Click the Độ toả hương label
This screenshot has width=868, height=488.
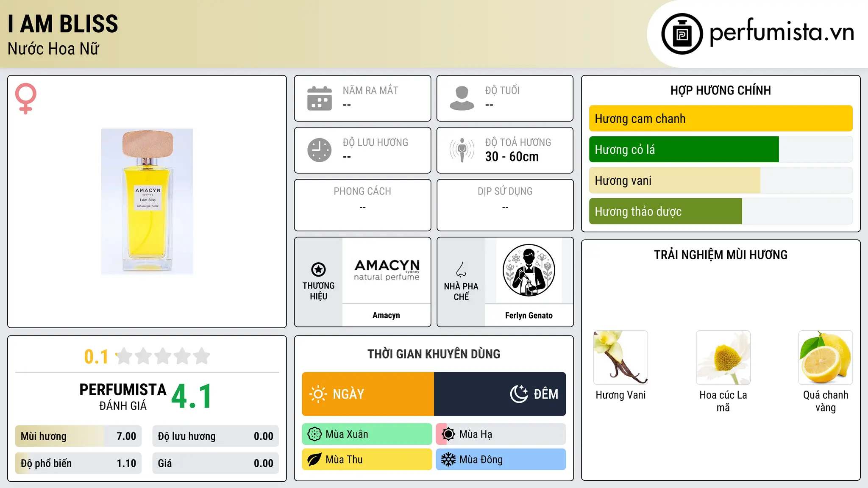click(x=518, y=142)
